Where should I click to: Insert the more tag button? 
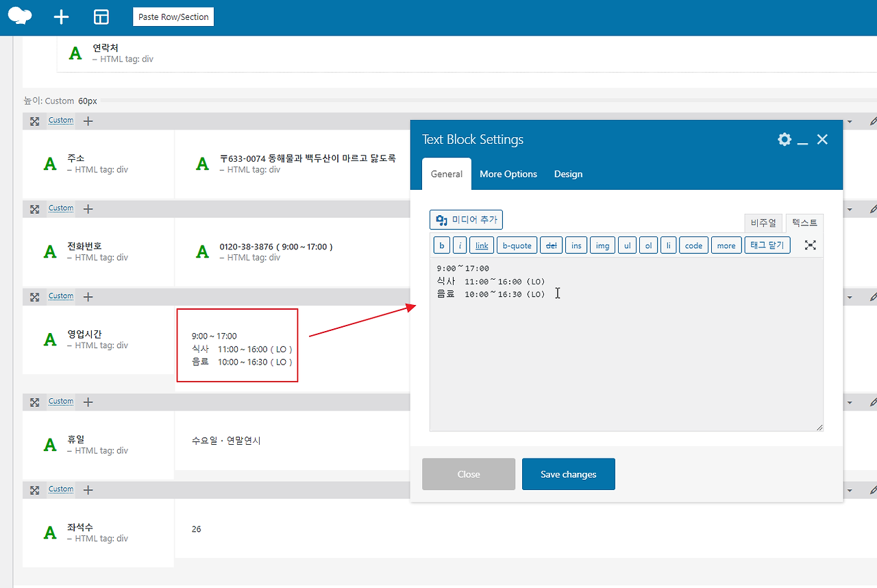click(x=726, y=245)
